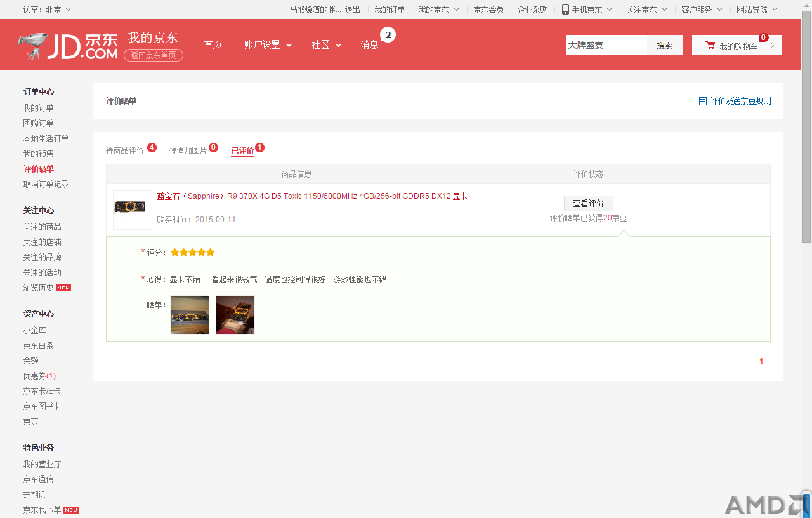Image resolution: width=812 pixels, height=518 pixels.
Task: Open 京东代下单 in sidebar
Action: coord(43,510)
